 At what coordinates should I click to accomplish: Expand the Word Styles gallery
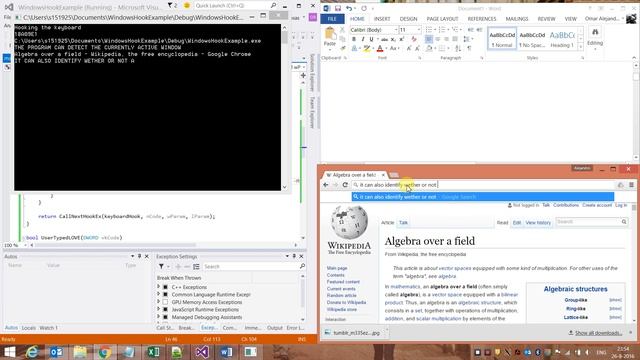click(x=581, y=46)
